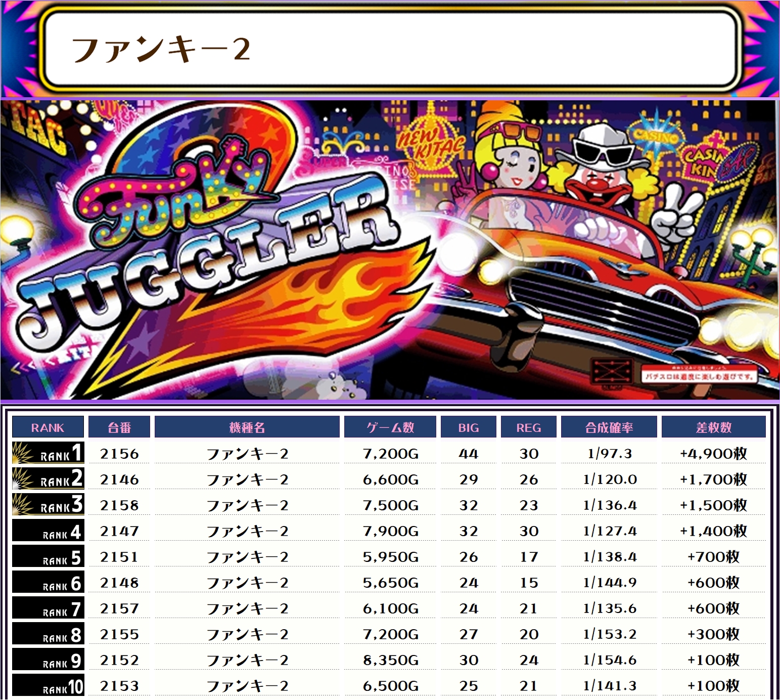Click the ファンキー2 title banner

click(x=390, y=49)
